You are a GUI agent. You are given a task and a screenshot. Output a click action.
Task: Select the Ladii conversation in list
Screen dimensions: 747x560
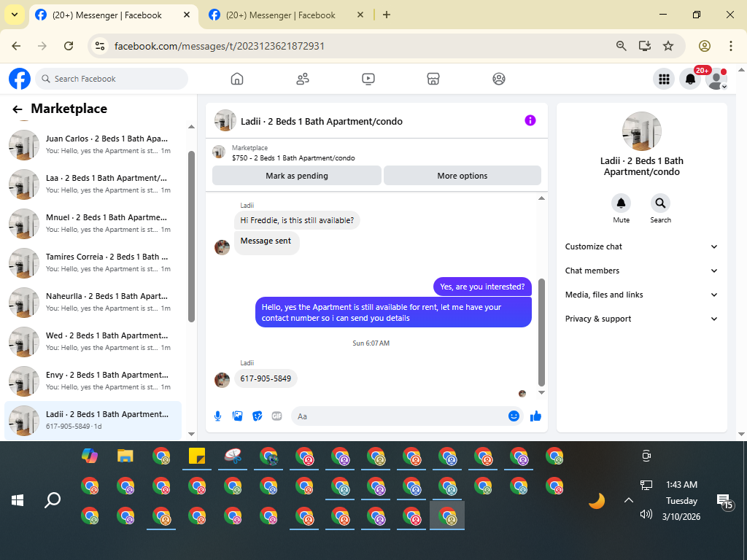coord(93,421)
